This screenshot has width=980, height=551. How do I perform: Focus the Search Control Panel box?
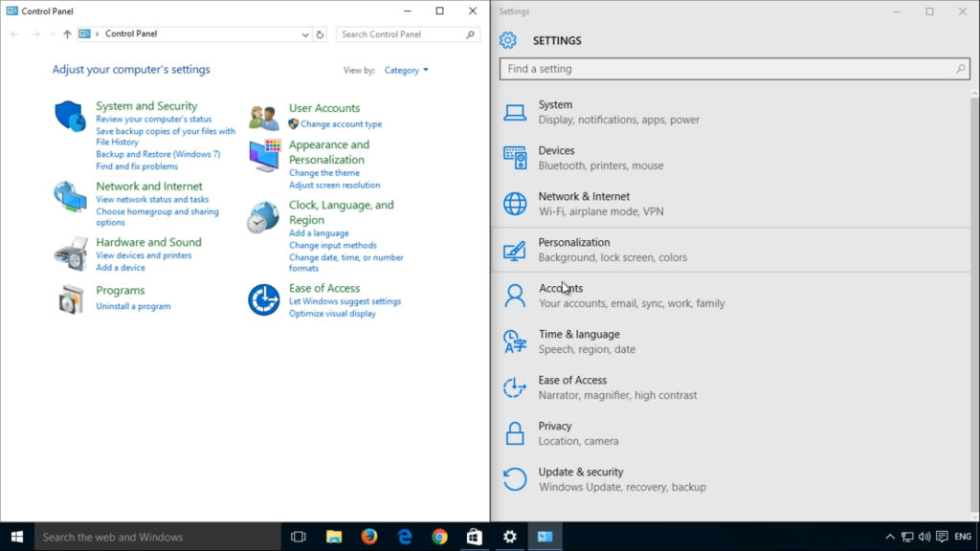408,34
